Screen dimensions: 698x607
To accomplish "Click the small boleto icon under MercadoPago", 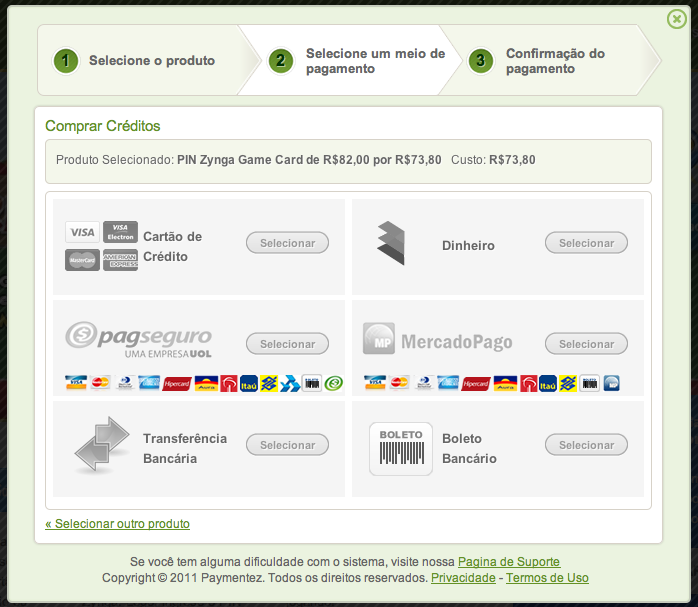I will 589,383.
